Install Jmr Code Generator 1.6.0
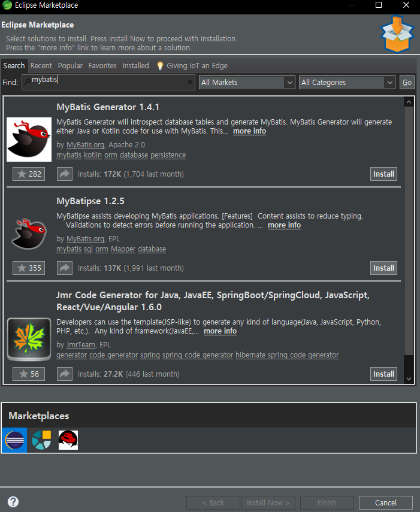 coord(383,374)
